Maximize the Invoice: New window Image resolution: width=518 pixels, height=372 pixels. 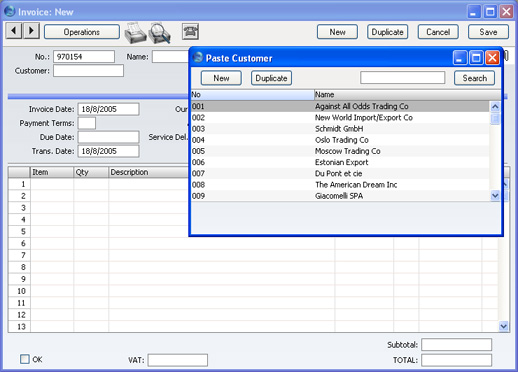point(490,12)
